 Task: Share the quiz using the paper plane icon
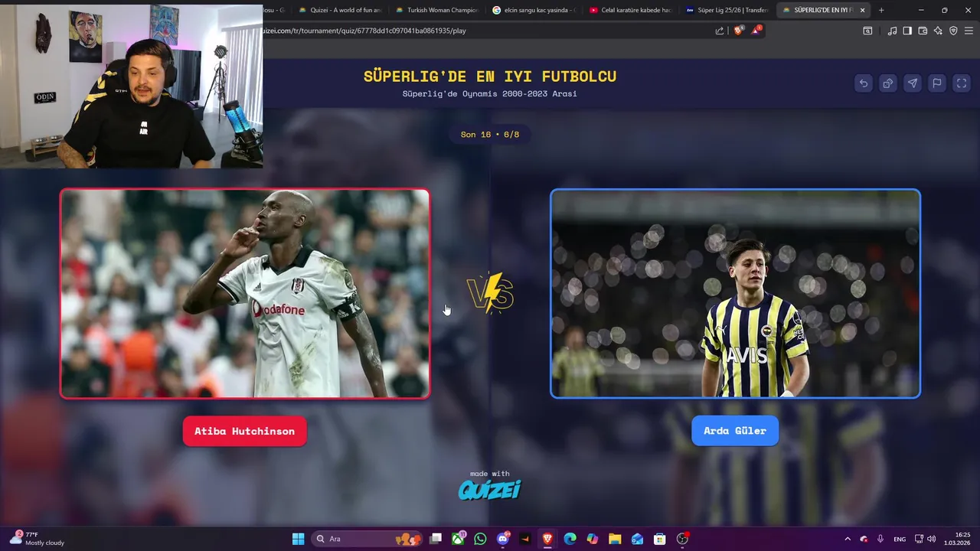[913, 83]
